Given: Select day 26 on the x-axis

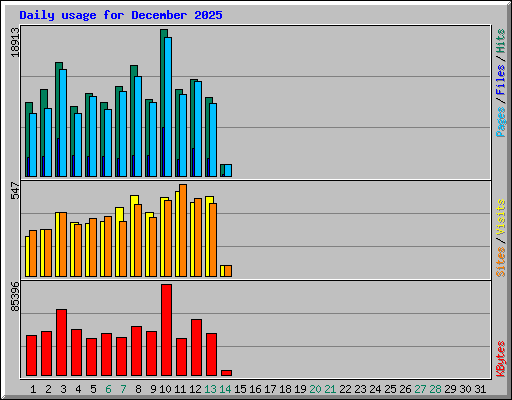Looking at the screenshot, I should tap(405, 389).
